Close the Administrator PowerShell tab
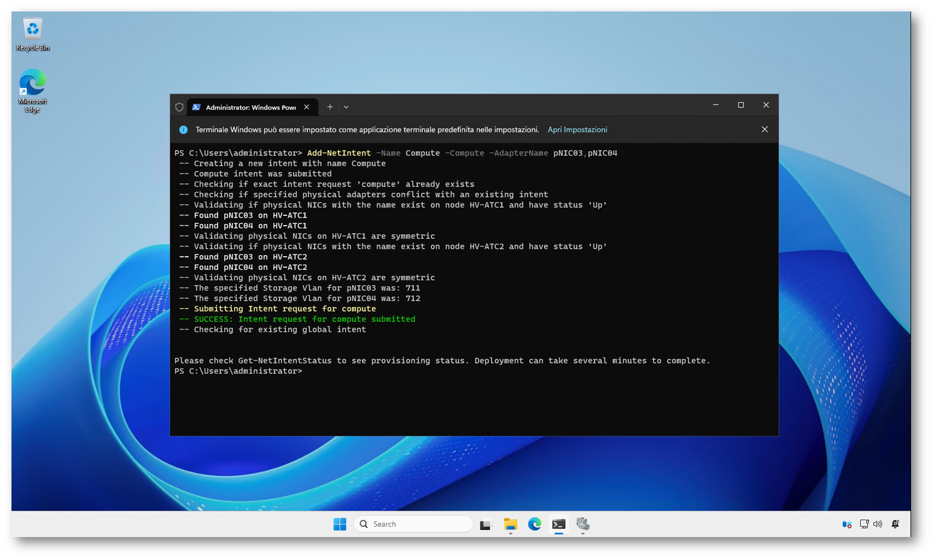The image size is (934, 560). click(307, 107)
